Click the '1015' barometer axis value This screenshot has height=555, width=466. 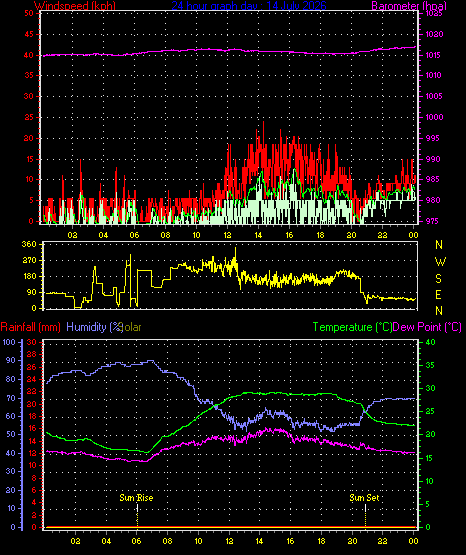433,55
